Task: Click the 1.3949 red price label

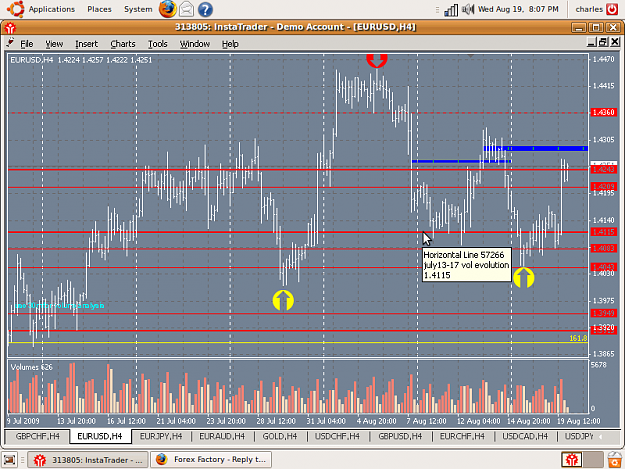Action: coord(603,313)
